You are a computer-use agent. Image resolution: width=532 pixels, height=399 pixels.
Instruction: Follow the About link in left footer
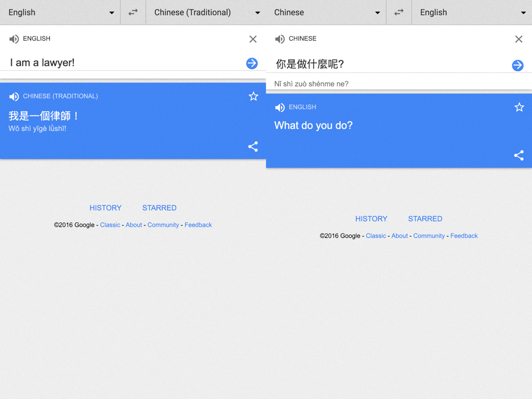(134, 225)
